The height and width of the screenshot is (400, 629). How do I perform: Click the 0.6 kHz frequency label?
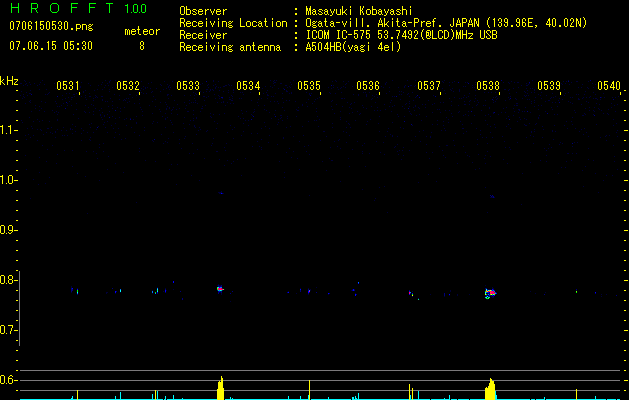(8, 380)
